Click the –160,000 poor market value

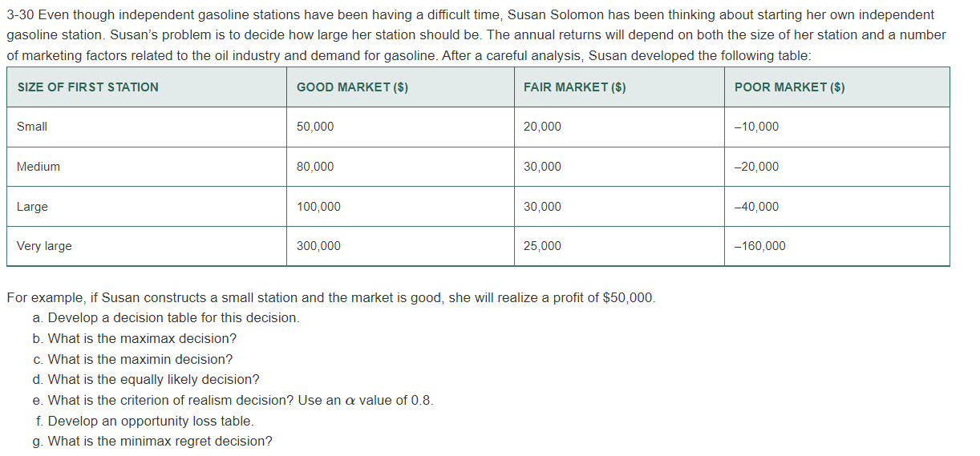pos(759,246)
